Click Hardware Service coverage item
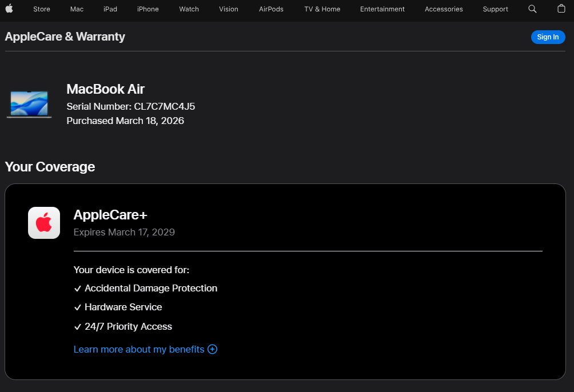This screenshot has height=392, width=574. point(118,307)
